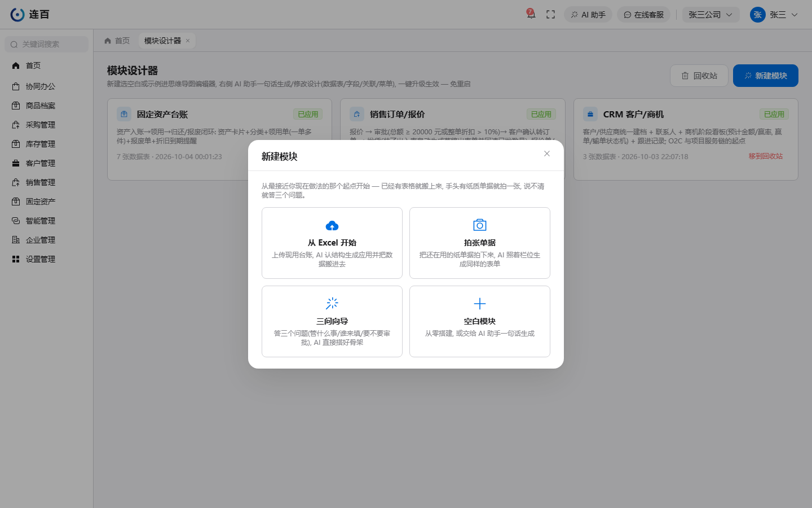This screenshot has width=812, height=508.
Task: Click the CRM 客户/商机 card icon
Action: pos(590,114)
